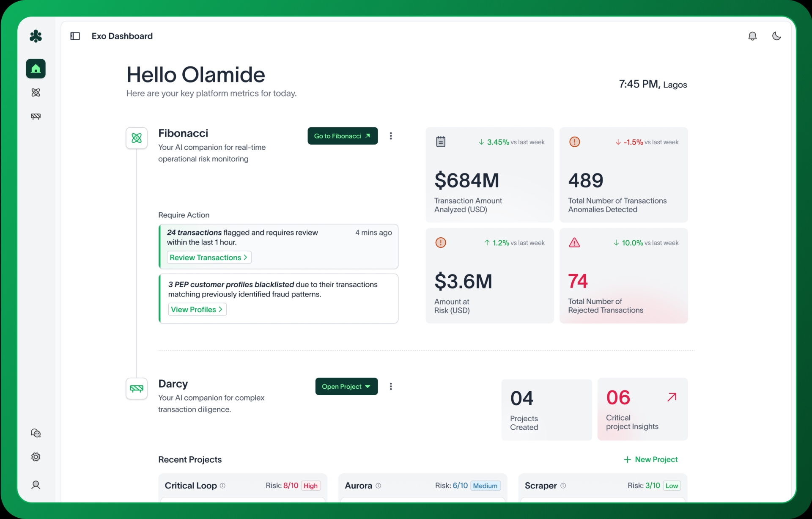The image size is (812, 519).
Task: Select the Aurora project card title
Action: [x=358, y=486]
